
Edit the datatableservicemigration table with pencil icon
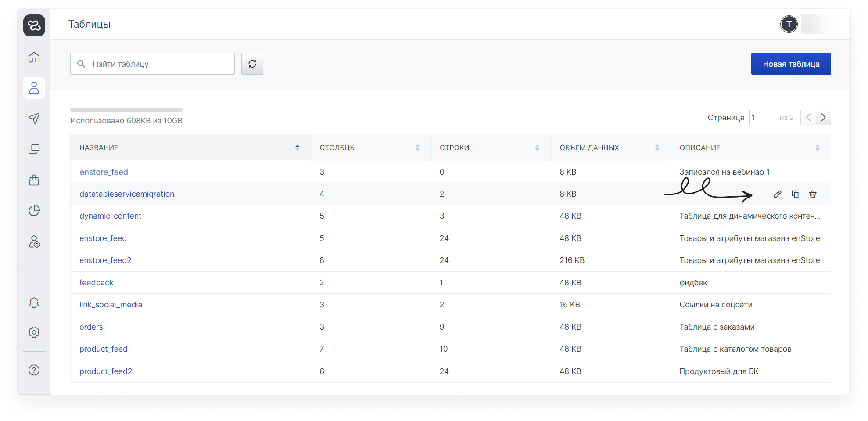[x=778, y=194]
